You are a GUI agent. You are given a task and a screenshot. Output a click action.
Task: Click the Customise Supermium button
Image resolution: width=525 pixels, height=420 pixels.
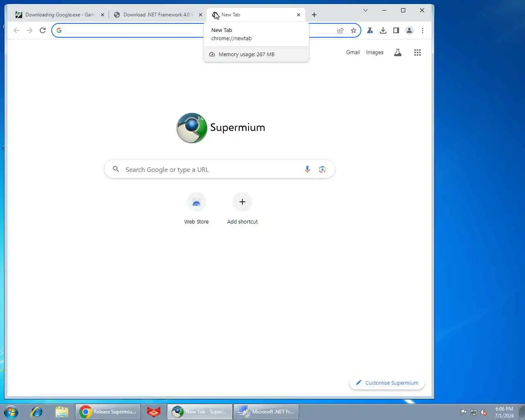click(x=387, y=383)
